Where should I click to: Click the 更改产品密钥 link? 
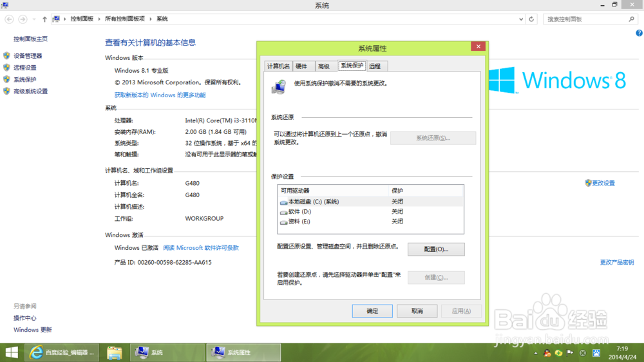(x=617, y=262)
